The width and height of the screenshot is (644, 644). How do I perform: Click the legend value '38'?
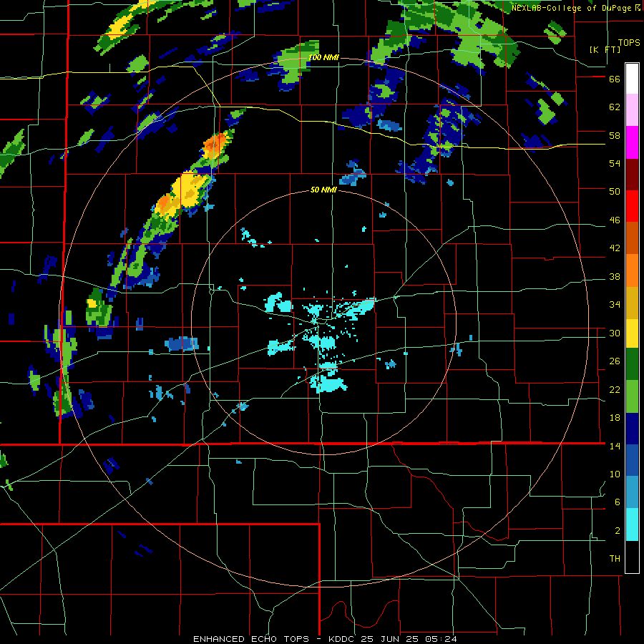pyautogui.click(x=615, y=276)
